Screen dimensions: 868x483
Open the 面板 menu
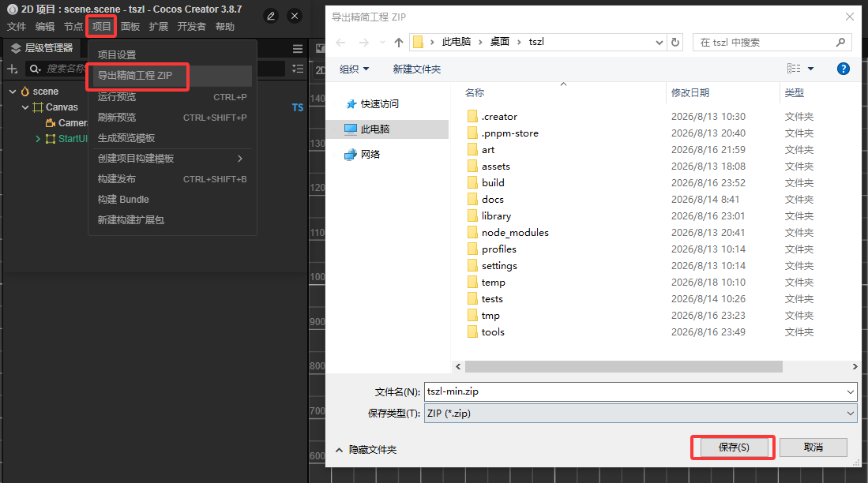click(x=130, y=27)
